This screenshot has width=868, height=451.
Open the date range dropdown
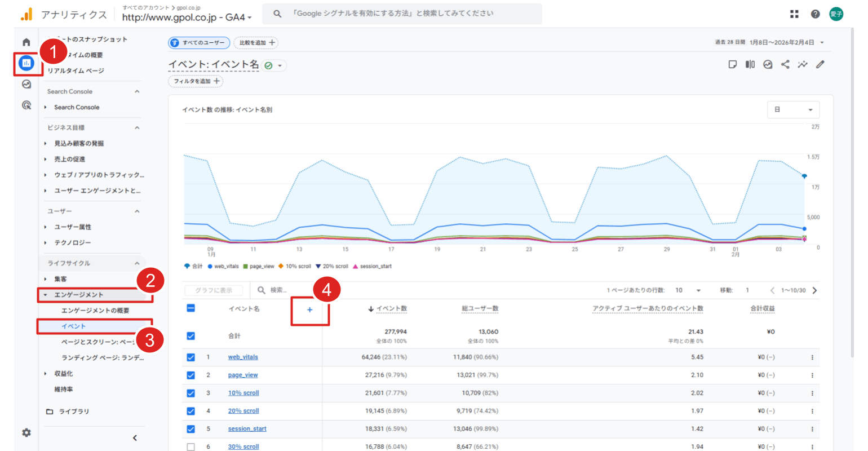pos(769,42)
